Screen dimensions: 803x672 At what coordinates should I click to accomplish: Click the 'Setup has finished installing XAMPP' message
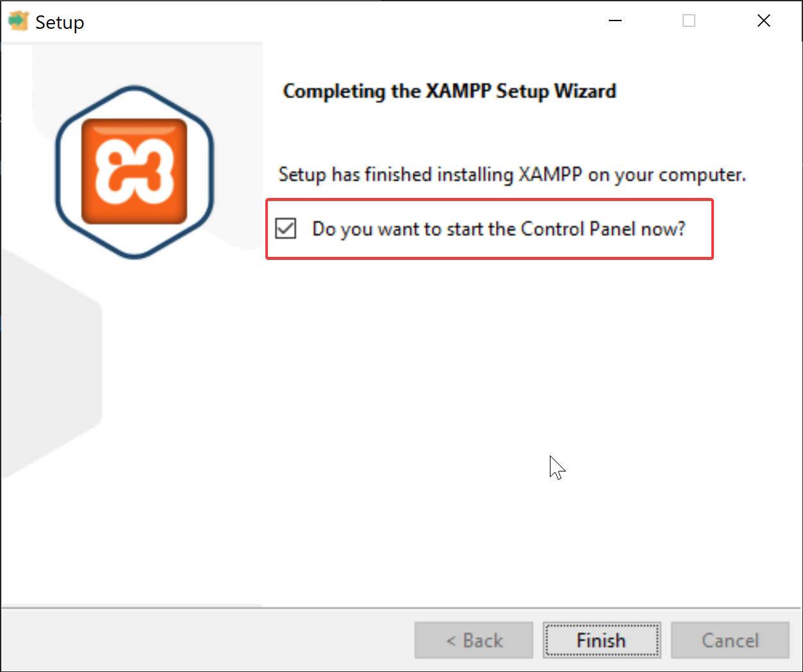coord(512,174)
